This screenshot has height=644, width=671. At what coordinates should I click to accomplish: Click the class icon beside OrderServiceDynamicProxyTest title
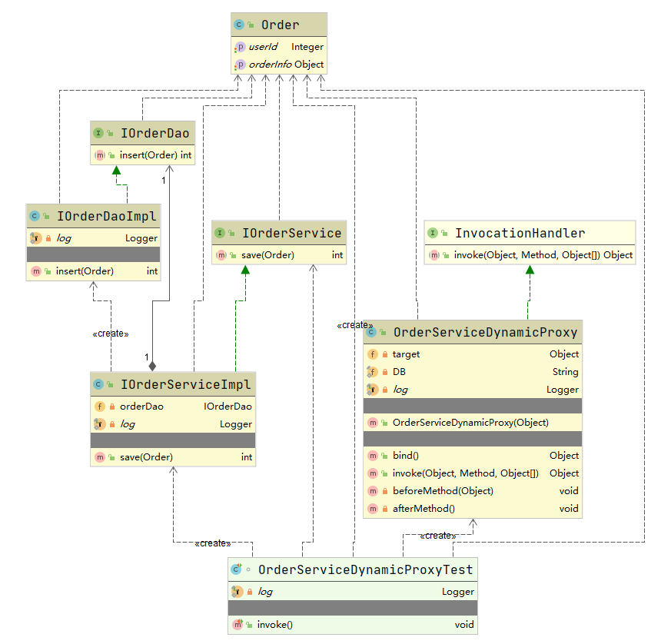coord(237,569)
